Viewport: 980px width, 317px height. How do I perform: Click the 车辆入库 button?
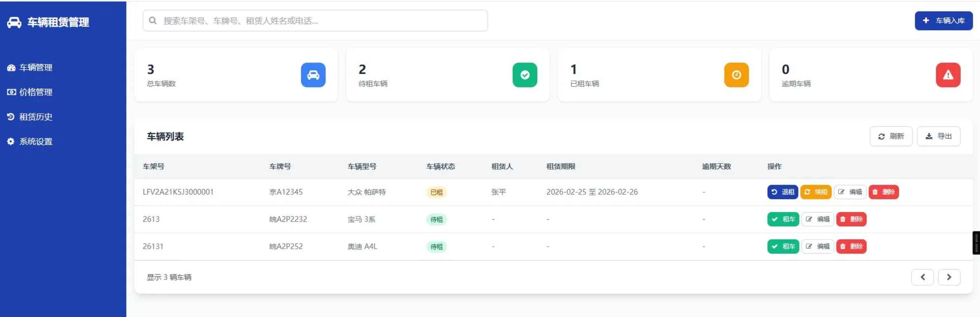[944, 21]
